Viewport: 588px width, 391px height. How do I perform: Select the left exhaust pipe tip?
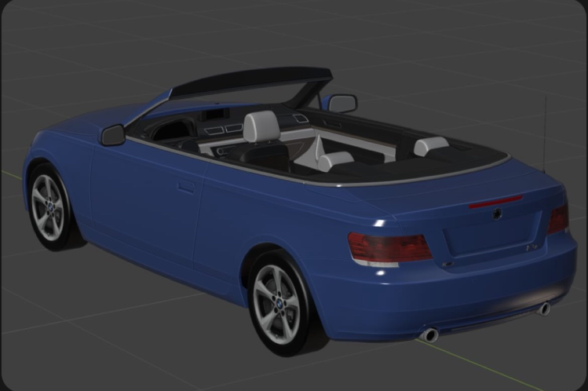(429, 334)
